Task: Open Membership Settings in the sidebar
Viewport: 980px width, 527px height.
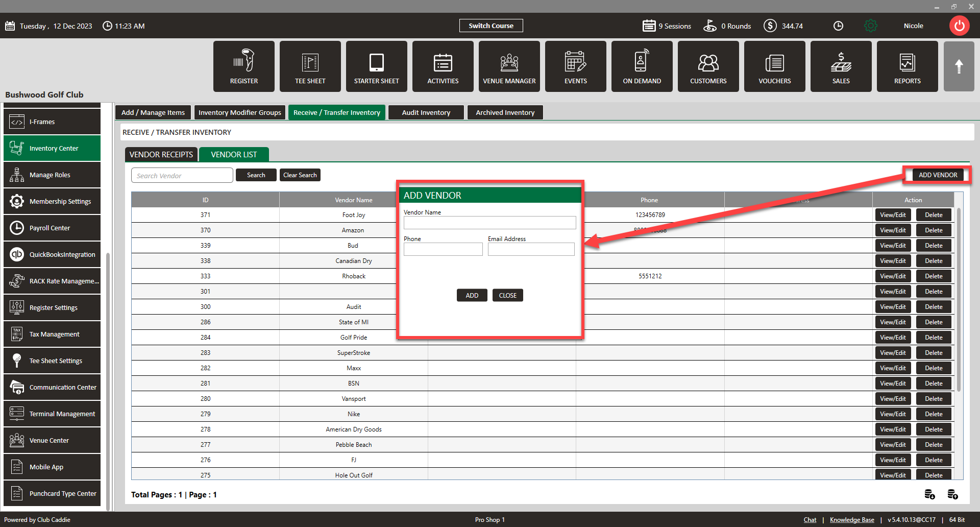Action: [52, 201]
